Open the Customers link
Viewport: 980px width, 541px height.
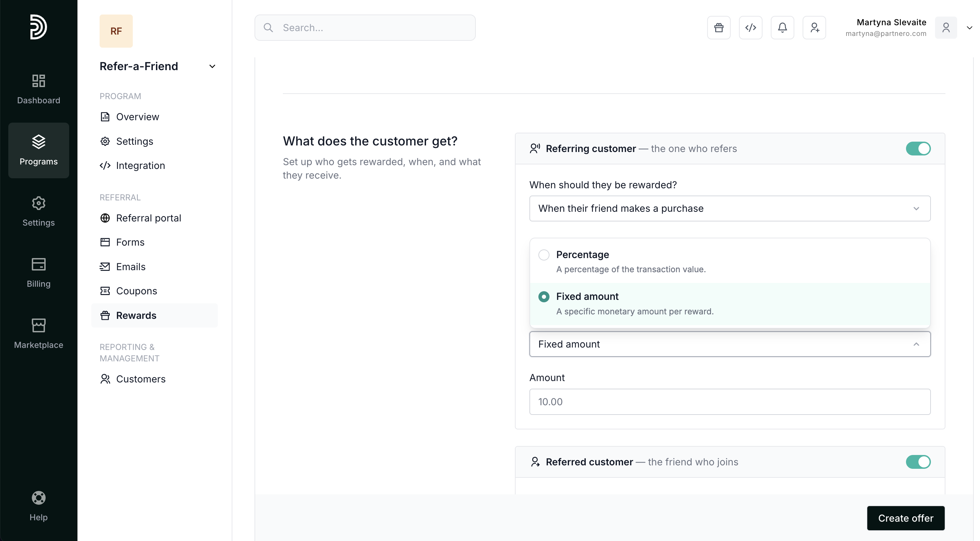(140, 379)
